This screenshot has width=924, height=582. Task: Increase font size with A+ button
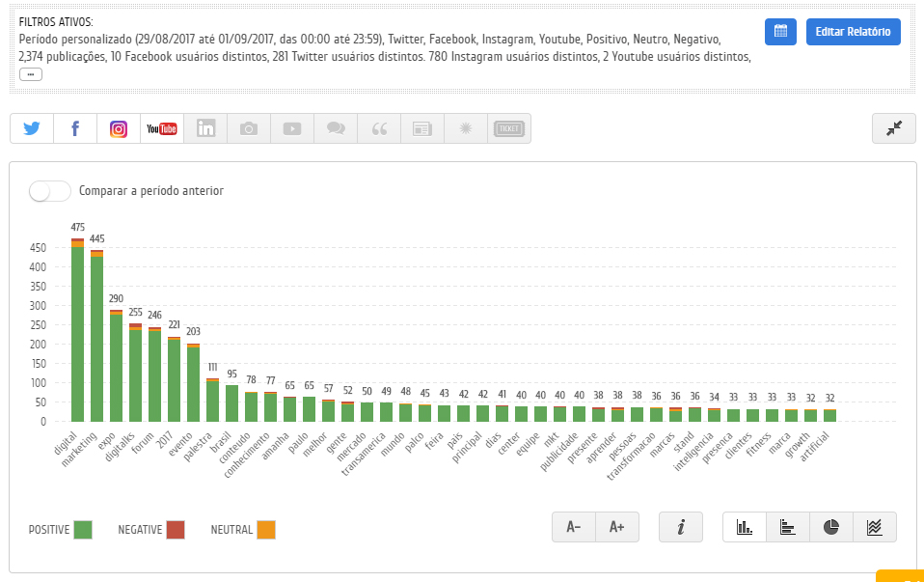[617, 527]
